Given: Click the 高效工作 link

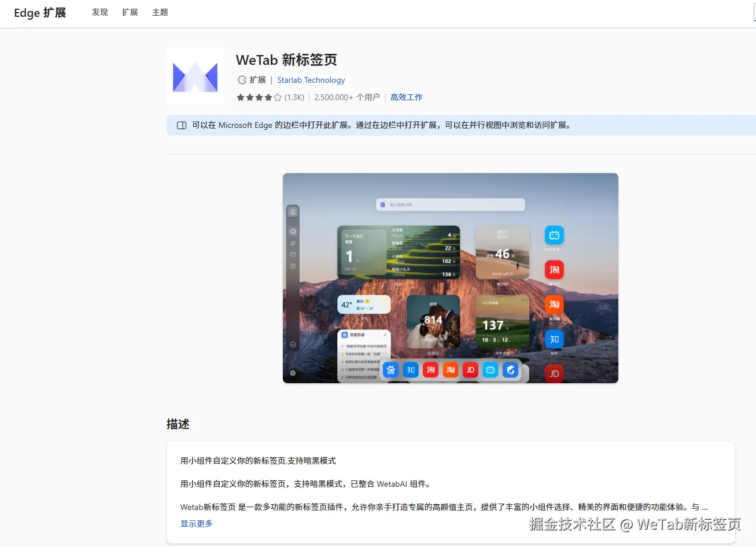Looking at the screenshot, I should (406, 97).
